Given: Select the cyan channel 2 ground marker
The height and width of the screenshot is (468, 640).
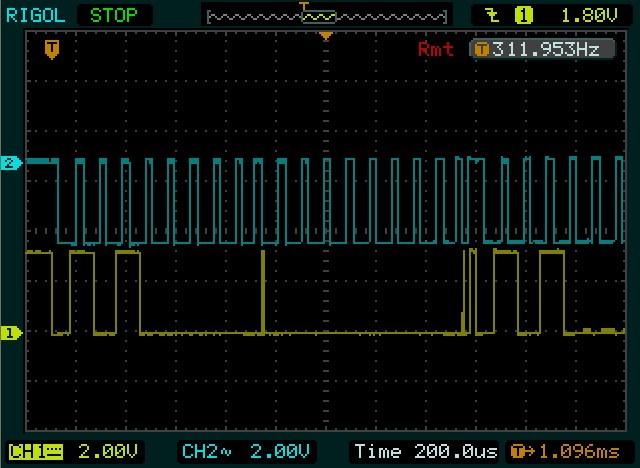Looking at the screenshot, I should [x=12, y=162].
